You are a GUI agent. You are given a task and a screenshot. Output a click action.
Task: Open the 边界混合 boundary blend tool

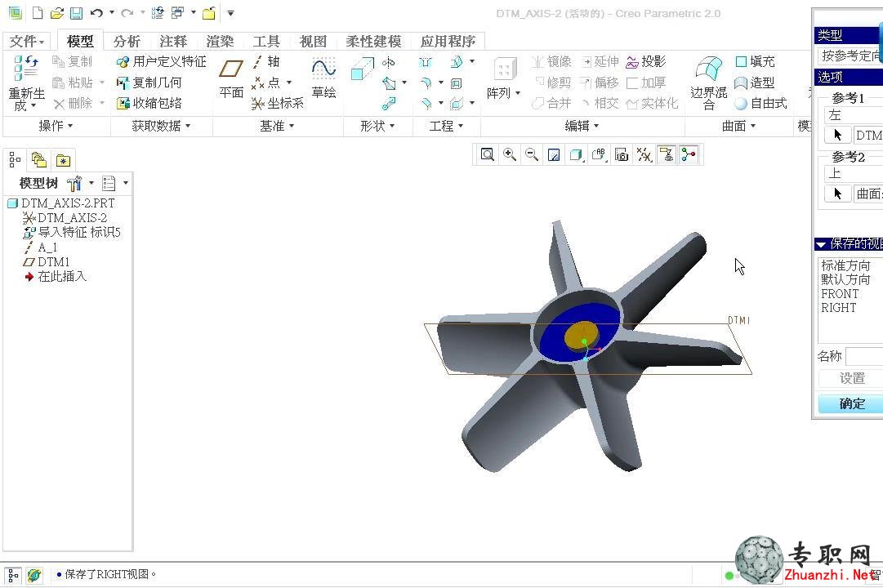[x=708, y=82]
